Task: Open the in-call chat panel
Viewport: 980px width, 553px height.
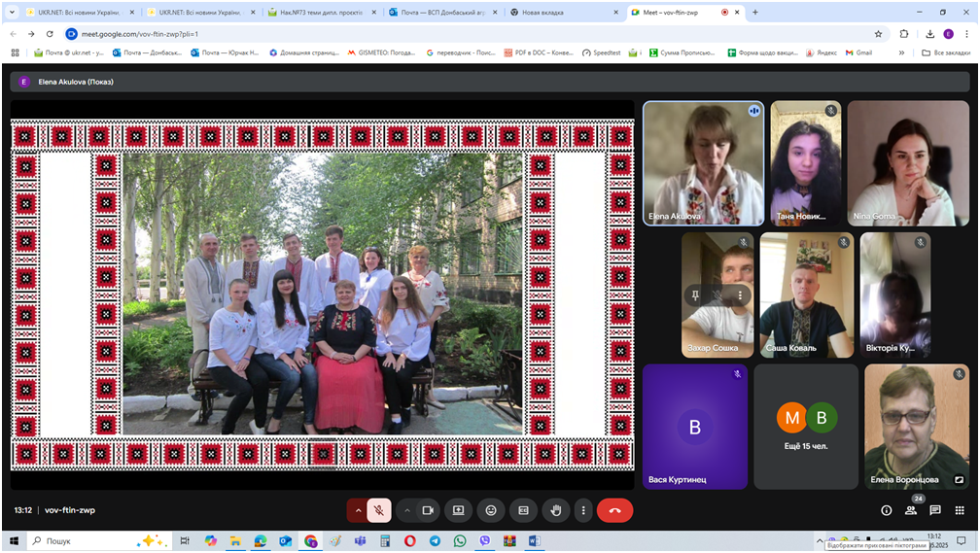Action: click(935, 510)
